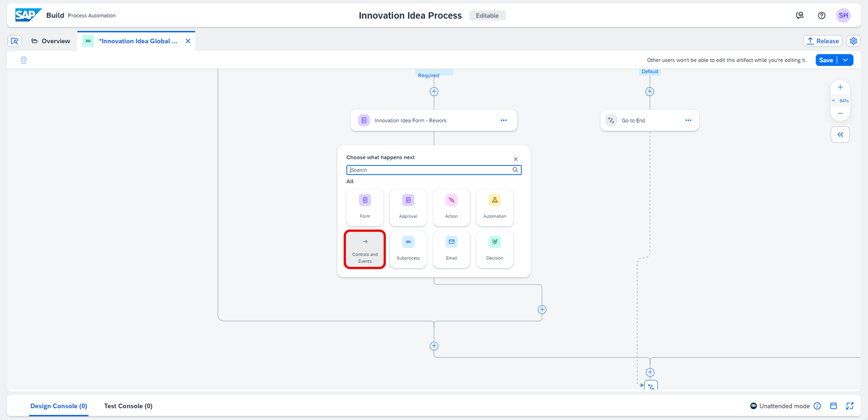Click the Go to End node icon
The width and height of the screenshot is (868, 420).
click(x=611, y=120)
